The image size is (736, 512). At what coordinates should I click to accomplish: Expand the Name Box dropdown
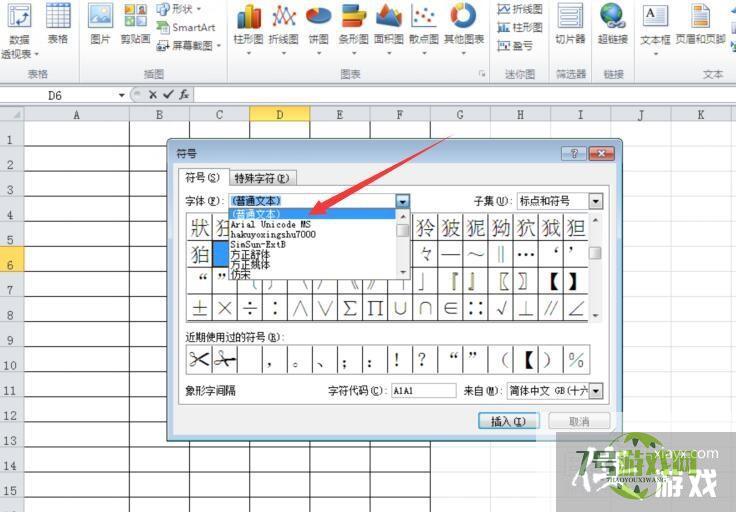pyautogui.click(x=122, y=95)
